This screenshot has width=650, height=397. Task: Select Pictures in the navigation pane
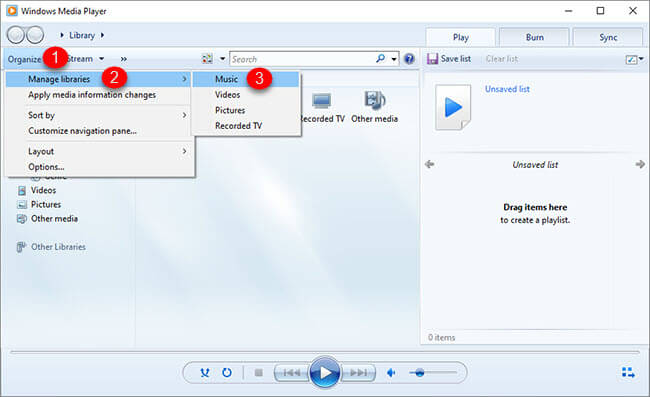pos(39,204)
